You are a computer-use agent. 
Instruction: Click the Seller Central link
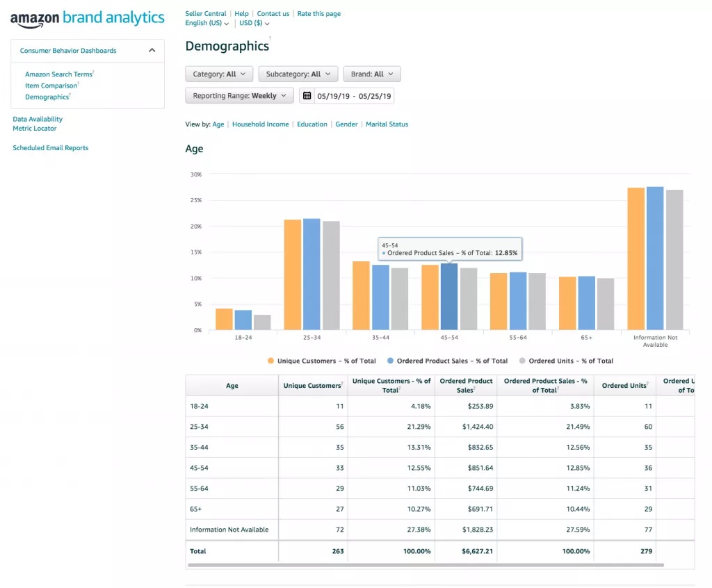(206, 13)
